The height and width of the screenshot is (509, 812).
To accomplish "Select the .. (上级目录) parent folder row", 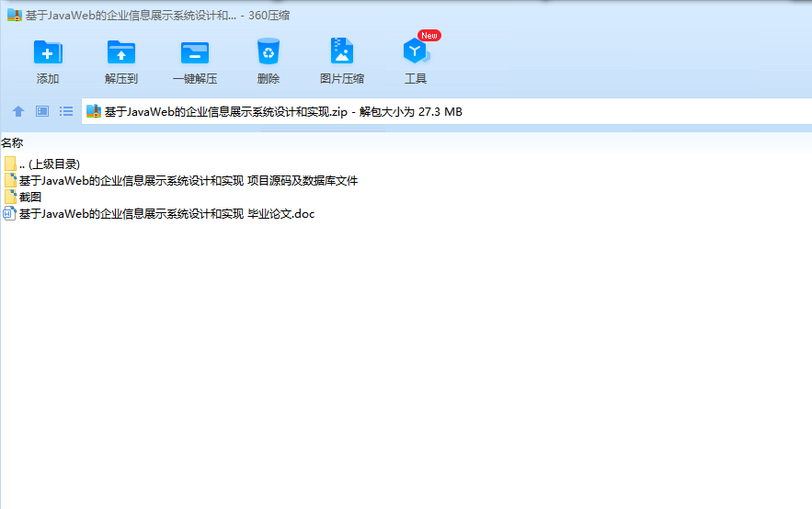I will point(42,164).
